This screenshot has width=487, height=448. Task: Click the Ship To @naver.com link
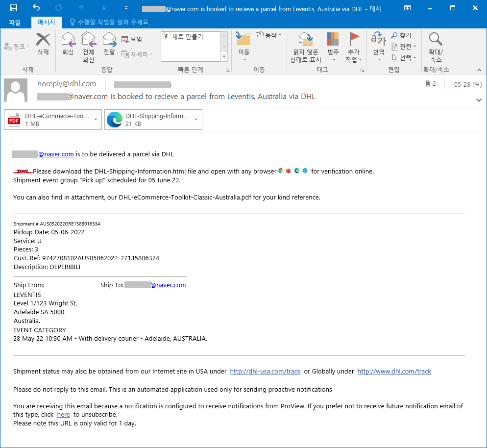pos(169,285)
